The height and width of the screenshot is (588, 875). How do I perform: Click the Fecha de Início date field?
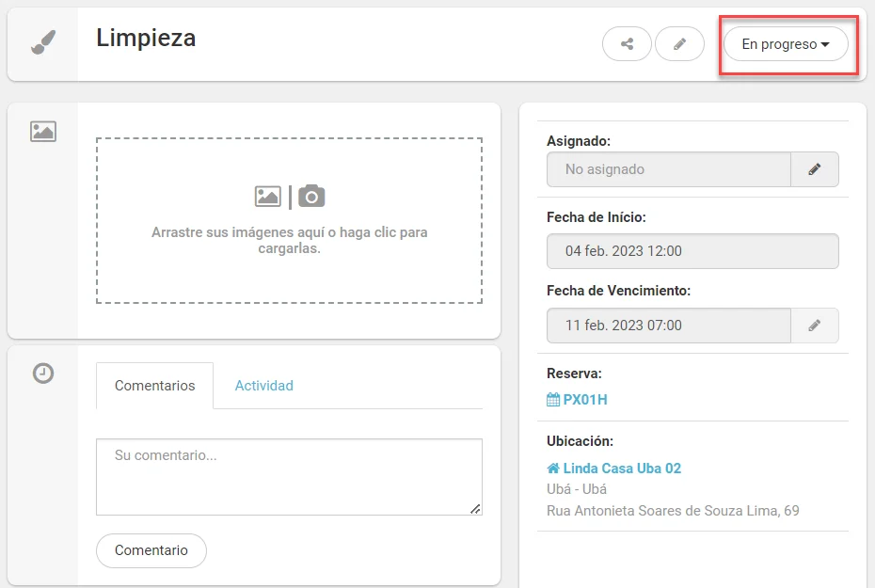point(692,251)
